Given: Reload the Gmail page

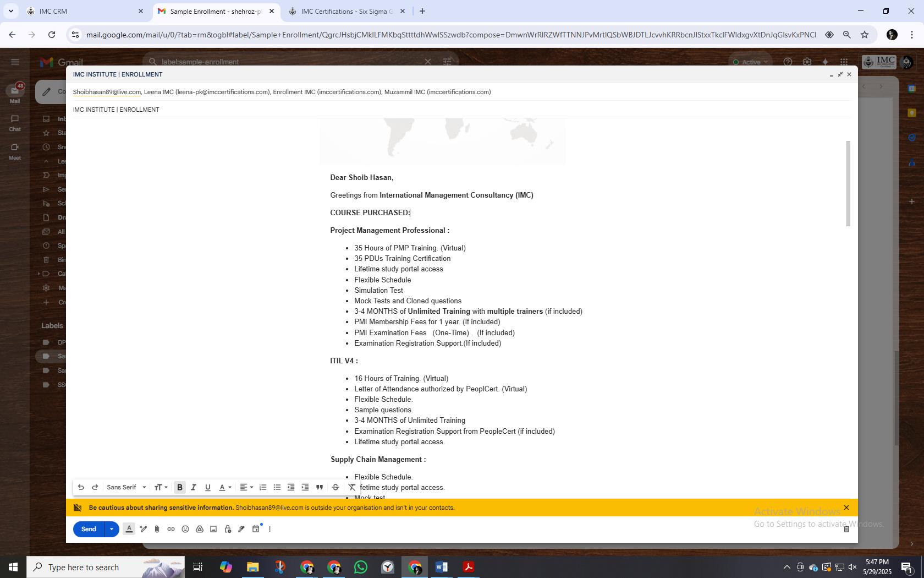Looking at the screenshot, I should (52, 35).
